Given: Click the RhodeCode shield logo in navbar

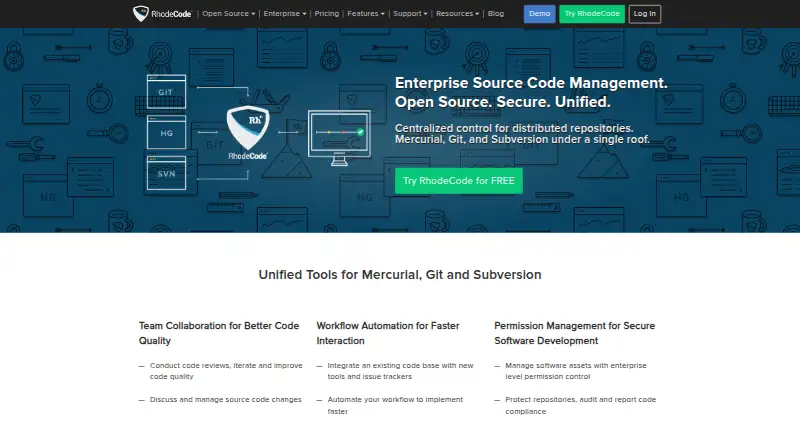Looking at the screenshot, I should [162, 14].
